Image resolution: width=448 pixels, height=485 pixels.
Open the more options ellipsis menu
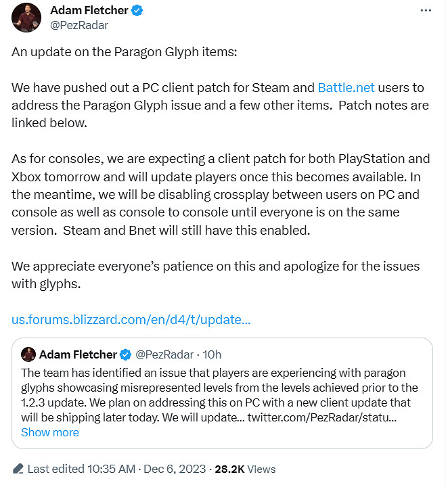425,11
